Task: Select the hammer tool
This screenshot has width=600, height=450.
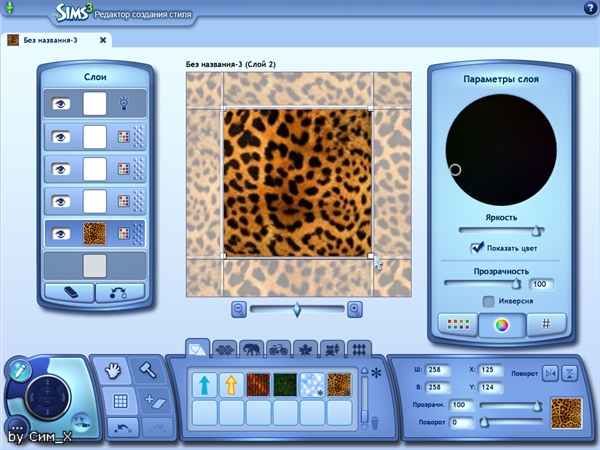Action: [148, 371]
